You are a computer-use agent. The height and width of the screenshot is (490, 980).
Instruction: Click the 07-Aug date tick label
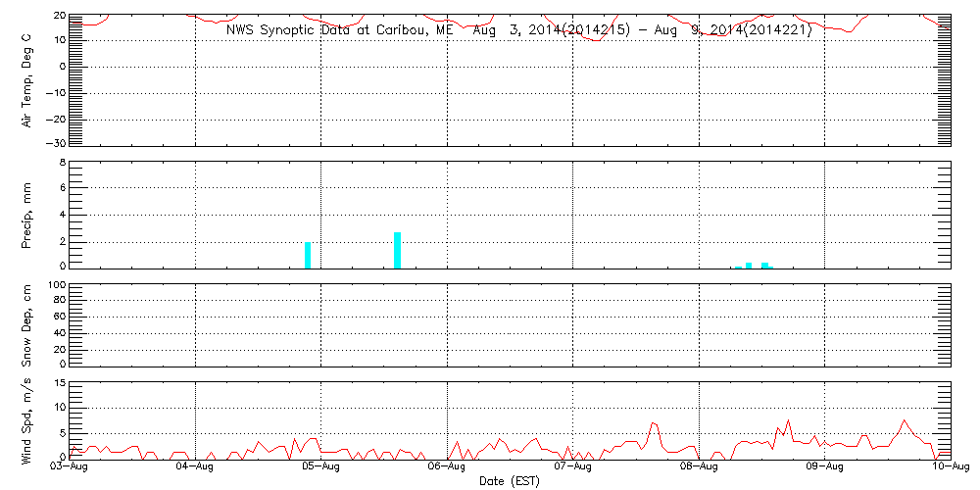tap(572, 466)
